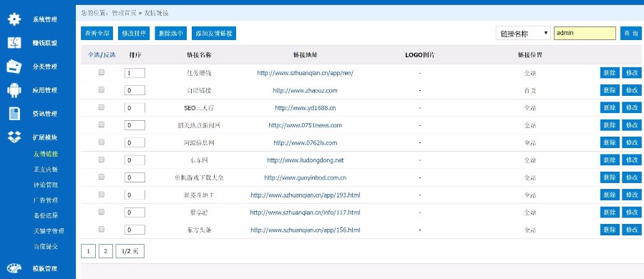Select the checkbox of the SEO三人行 row
The height and width of the screenshot is (279, 644).
tap(102, 107)
